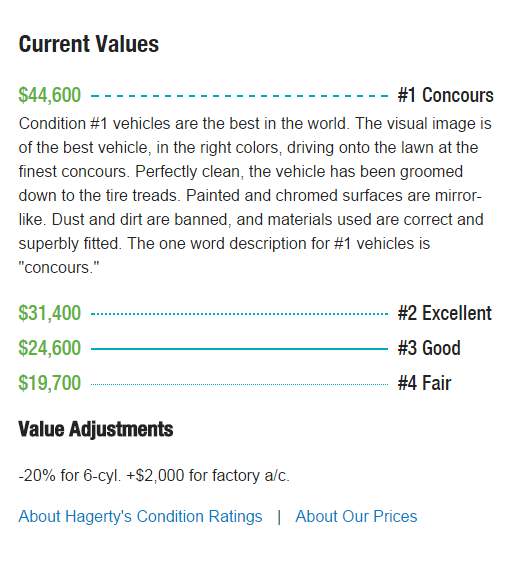The image size is (517, 572).
Task: Click the dotted line beside #2 Excellent
Action: coord(239,314)
